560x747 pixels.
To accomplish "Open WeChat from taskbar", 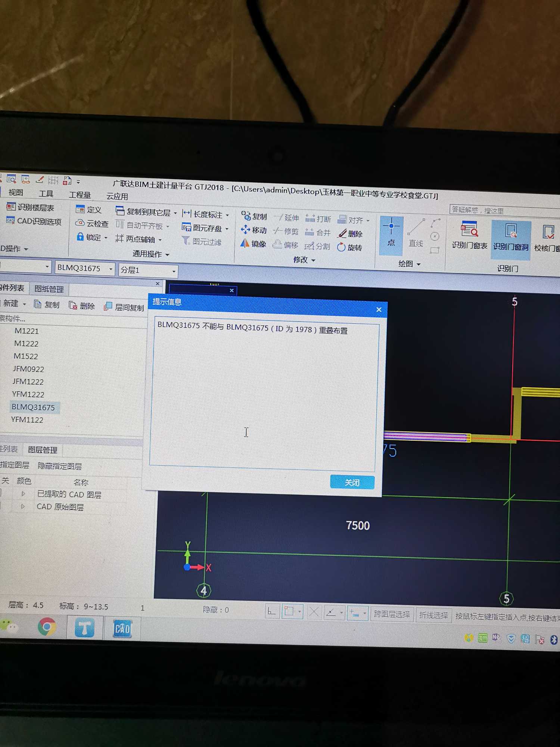I will point(10,625).
